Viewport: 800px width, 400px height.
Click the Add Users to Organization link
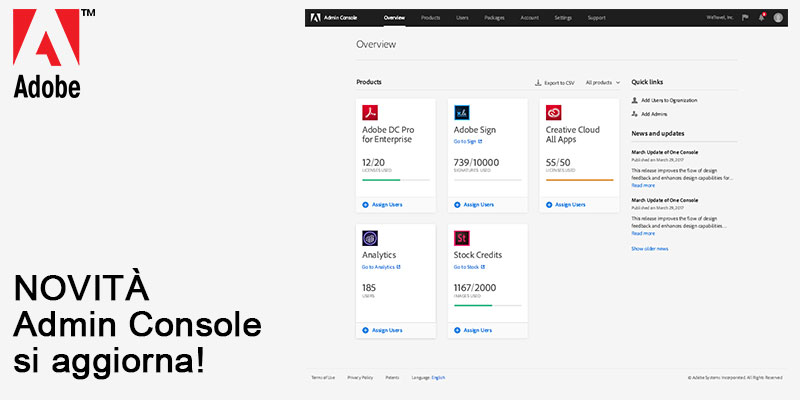669,101
